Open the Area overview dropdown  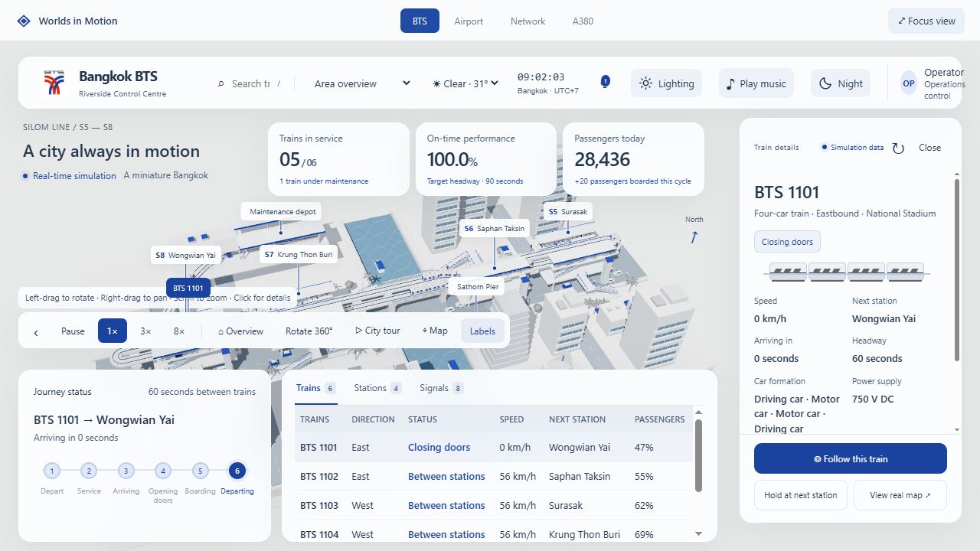(x=361, y=83)
